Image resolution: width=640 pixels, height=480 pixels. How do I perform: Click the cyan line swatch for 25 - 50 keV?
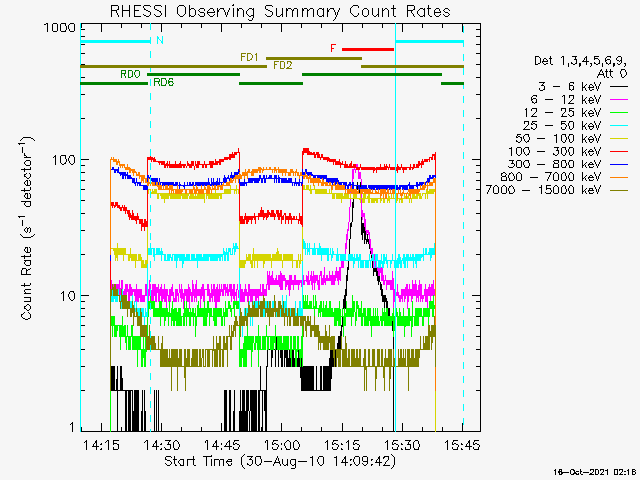[x=619, y=126]
